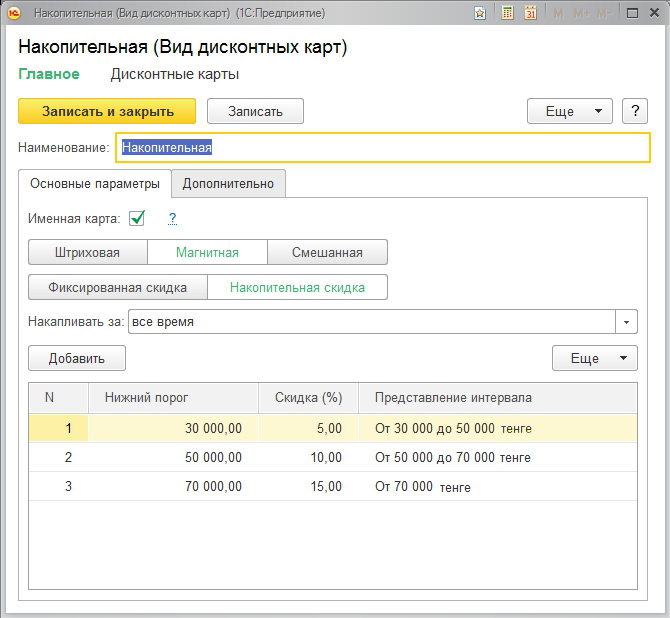Viewport: 670px width, 618px height.
Task: Sort by Нижний порог column header
Action: point(173,398)
